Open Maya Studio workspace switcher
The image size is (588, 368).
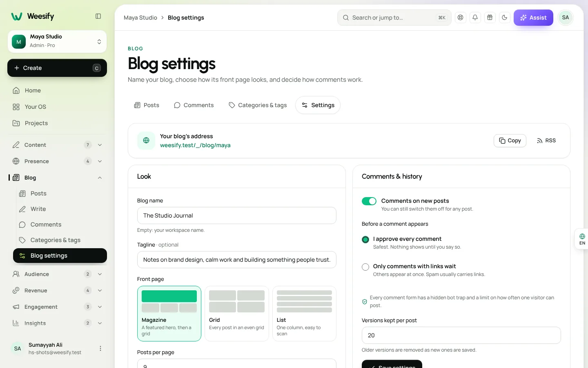[57, 42]
